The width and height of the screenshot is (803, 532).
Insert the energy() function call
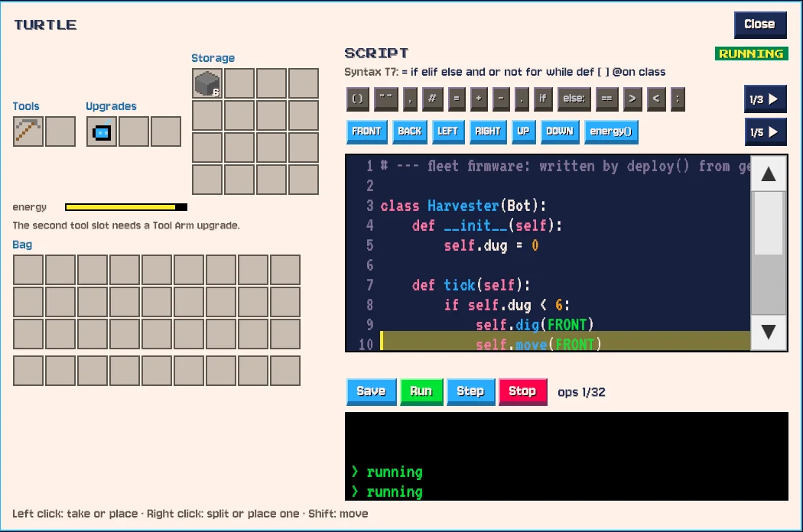(611, 131)
